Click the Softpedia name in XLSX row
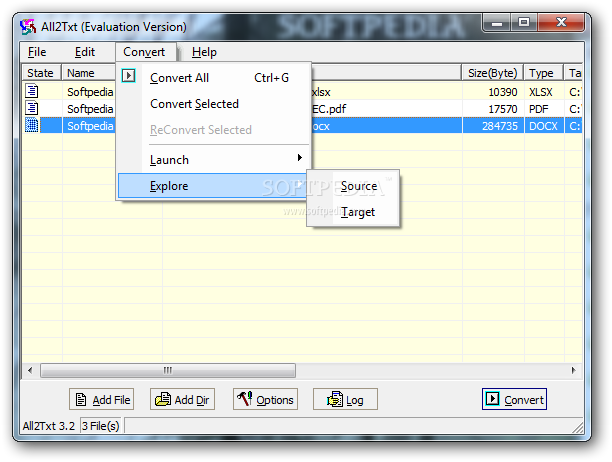 tap(90, 92)
